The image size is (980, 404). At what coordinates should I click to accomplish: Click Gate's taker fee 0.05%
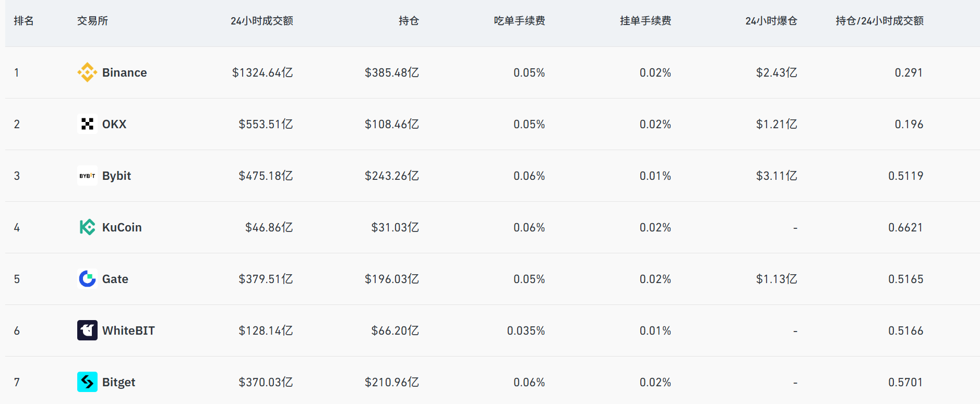[x=529, y=279]
